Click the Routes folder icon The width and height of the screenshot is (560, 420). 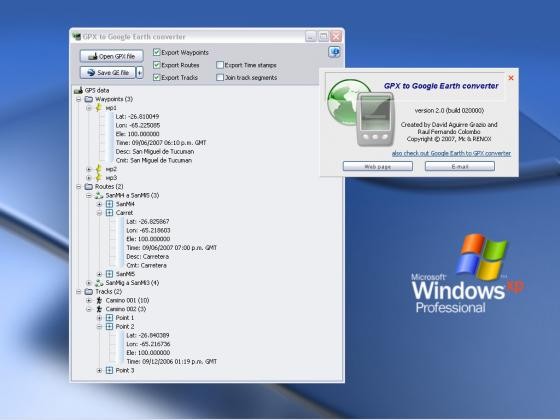[89, 187]
